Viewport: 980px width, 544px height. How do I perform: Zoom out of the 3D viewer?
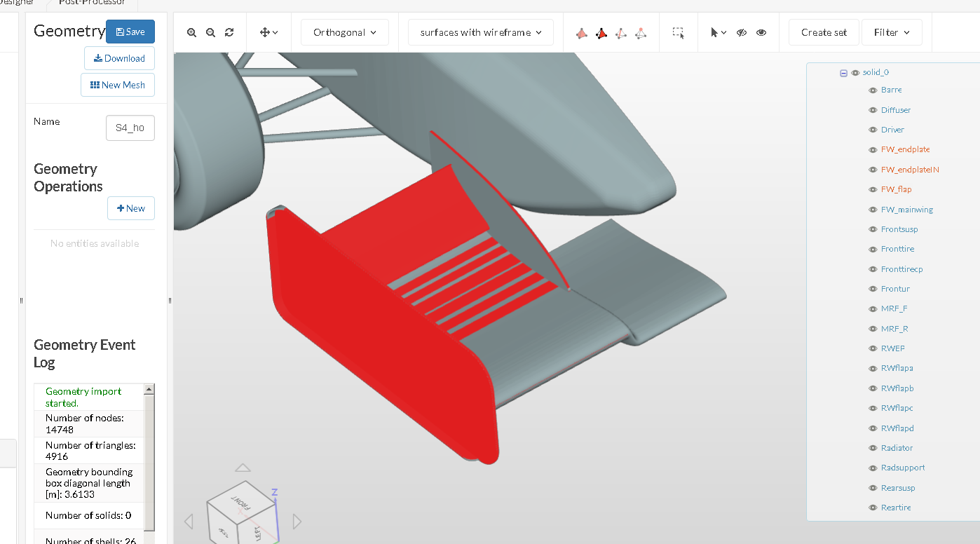point(210,32)
